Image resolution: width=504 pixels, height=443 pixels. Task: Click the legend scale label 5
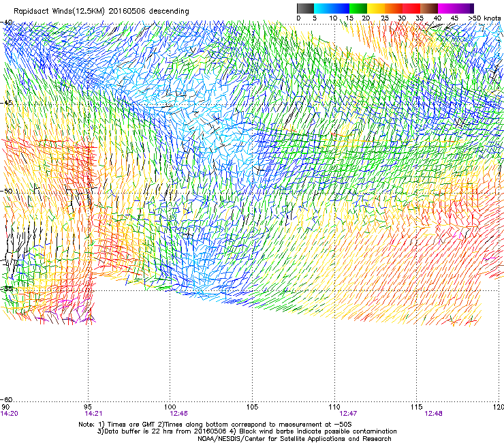click(x=315, y=18)
